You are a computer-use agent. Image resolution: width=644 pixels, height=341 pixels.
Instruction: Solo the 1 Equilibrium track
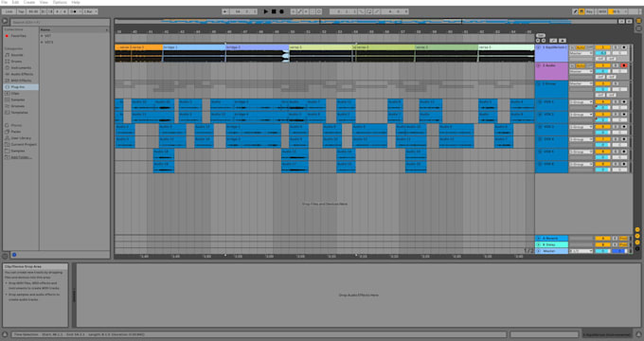(x=616, y=47)
